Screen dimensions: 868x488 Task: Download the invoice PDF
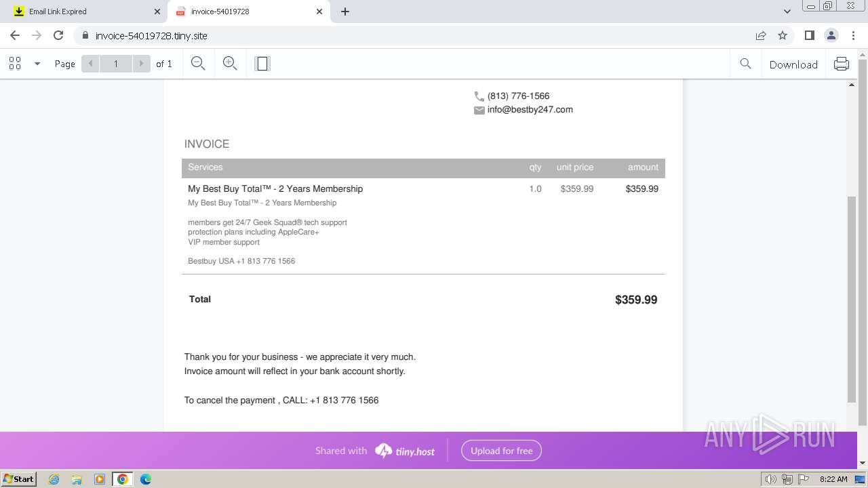[x=793, y=64]
